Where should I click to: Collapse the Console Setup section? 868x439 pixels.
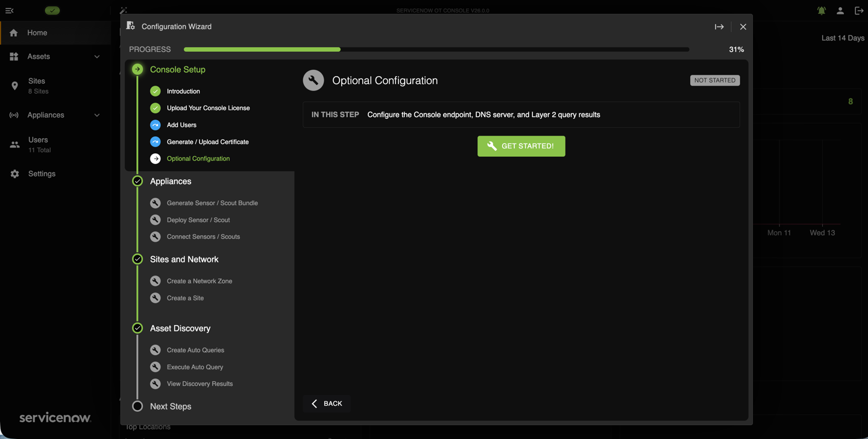click(177, 69)
